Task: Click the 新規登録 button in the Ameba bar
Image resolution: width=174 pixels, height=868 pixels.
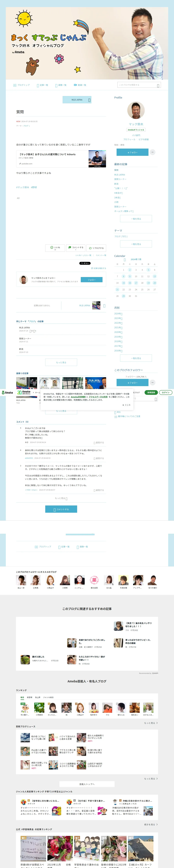Action: (x=151, y=393)
